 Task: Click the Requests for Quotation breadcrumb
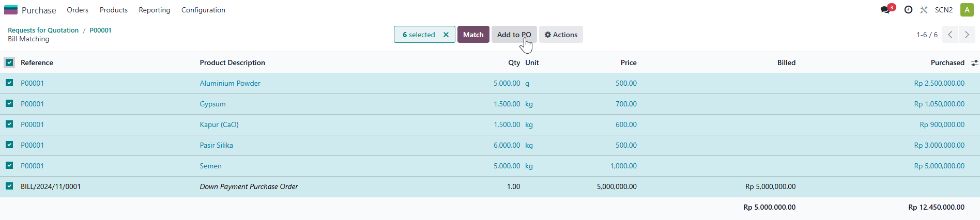(x=43, y=30)
